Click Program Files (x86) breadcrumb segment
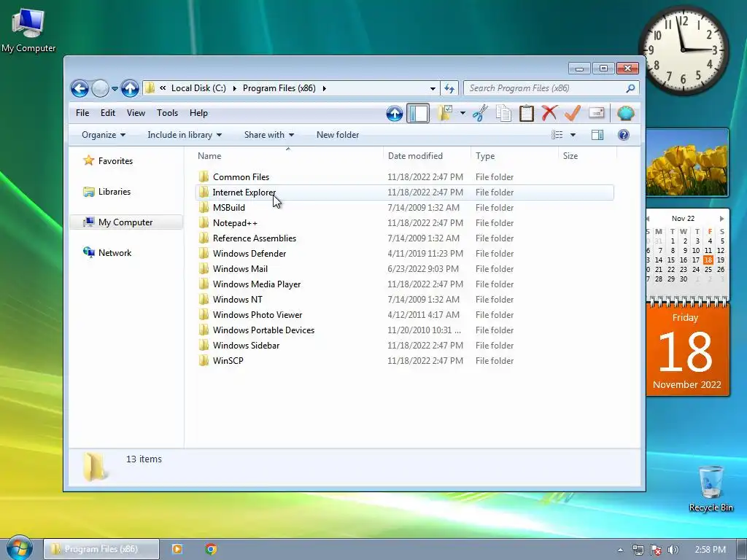The image size is (747, 560). tap(279, 88)
